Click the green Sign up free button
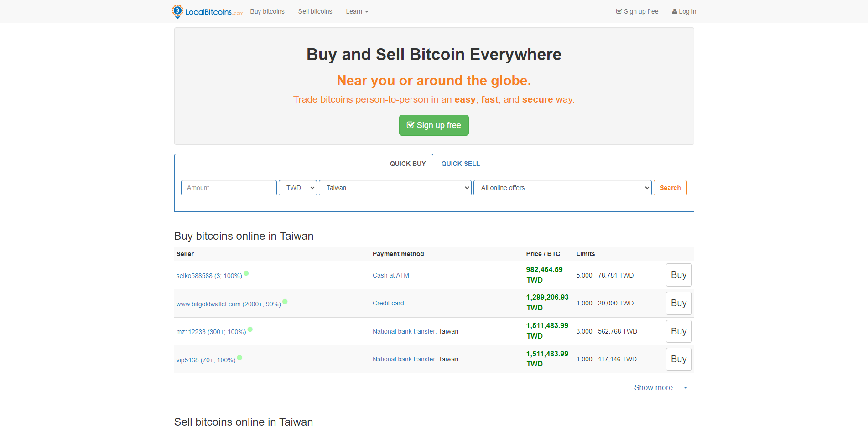Viewport: 868px width, 427px height. [x=434, y=125]
